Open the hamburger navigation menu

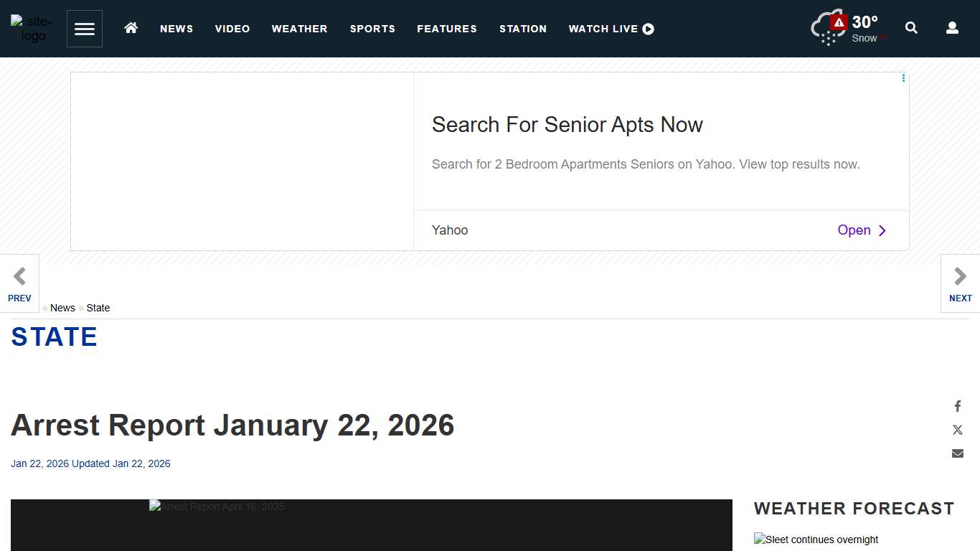pyautogui.click(x=85, y=29)
